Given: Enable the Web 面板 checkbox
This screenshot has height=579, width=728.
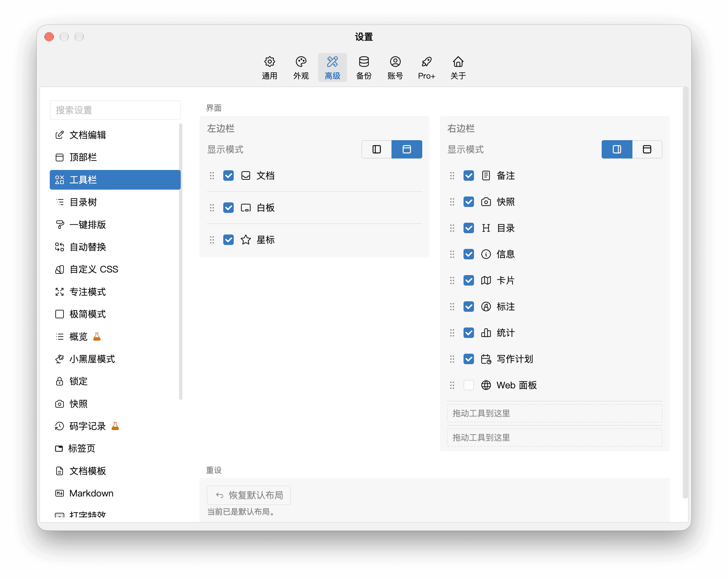Looking at the screenshot, I should click(469, 385).
